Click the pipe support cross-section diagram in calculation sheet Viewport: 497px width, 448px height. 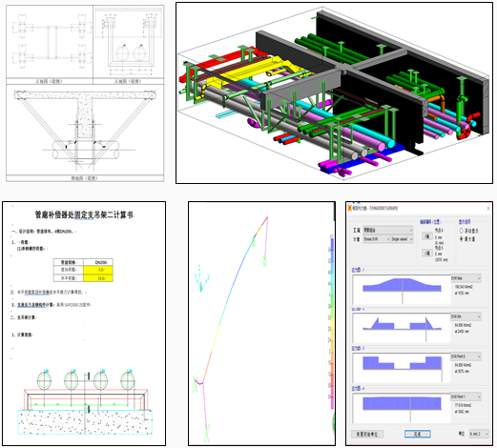tap(85, 402)
